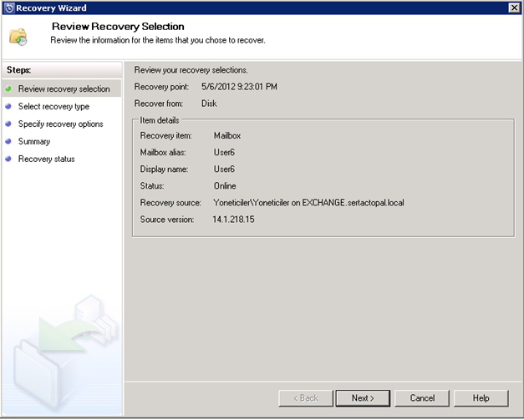Open the Specify recovery options step
The image size is (524, 420).
point(60,124)
